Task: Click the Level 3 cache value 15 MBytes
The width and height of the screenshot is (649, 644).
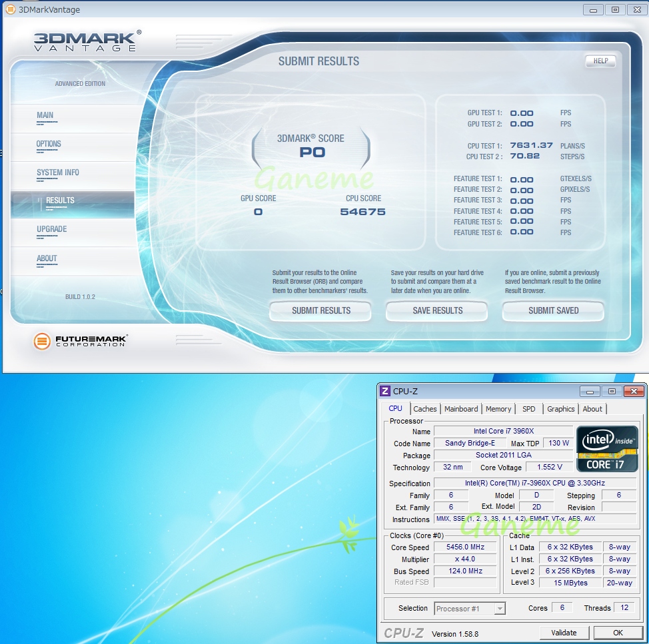Action: (x=570, y=583)
